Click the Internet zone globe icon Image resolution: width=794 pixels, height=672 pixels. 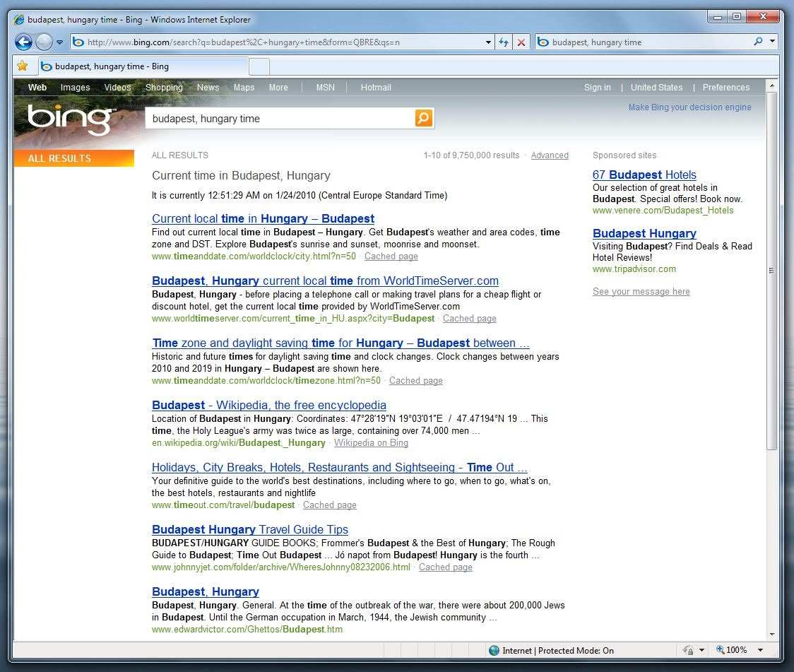coord(494,650)
